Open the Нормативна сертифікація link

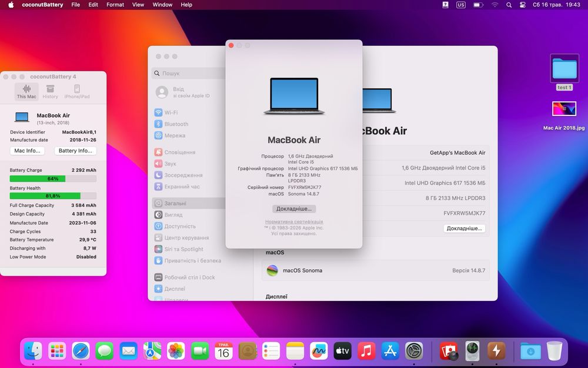294,221
